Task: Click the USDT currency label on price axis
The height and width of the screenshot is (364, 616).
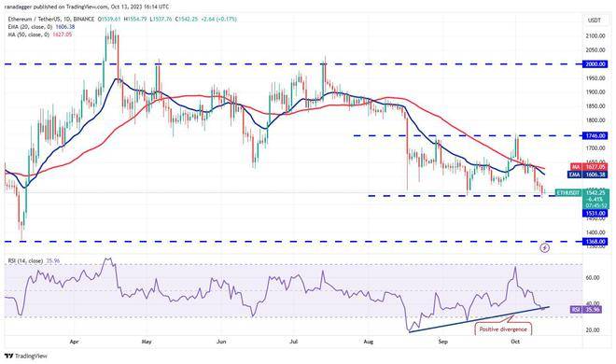Action: point(594,21)
